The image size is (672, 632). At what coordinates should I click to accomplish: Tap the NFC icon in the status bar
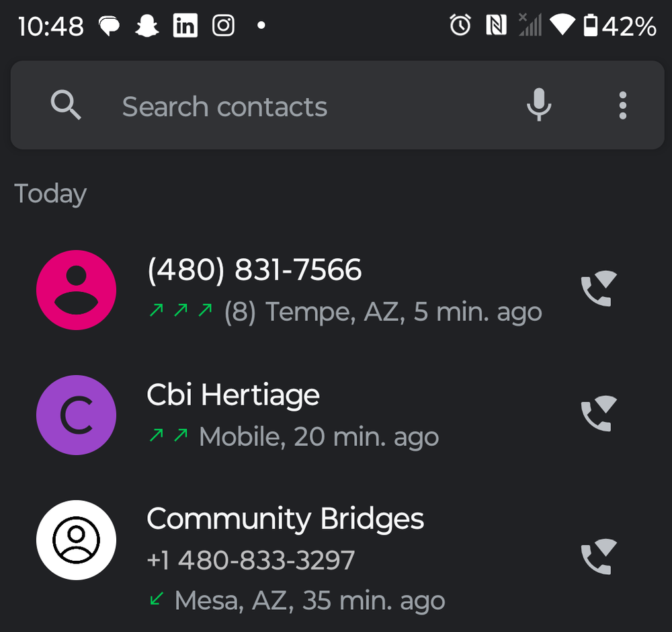coord(496,26)
